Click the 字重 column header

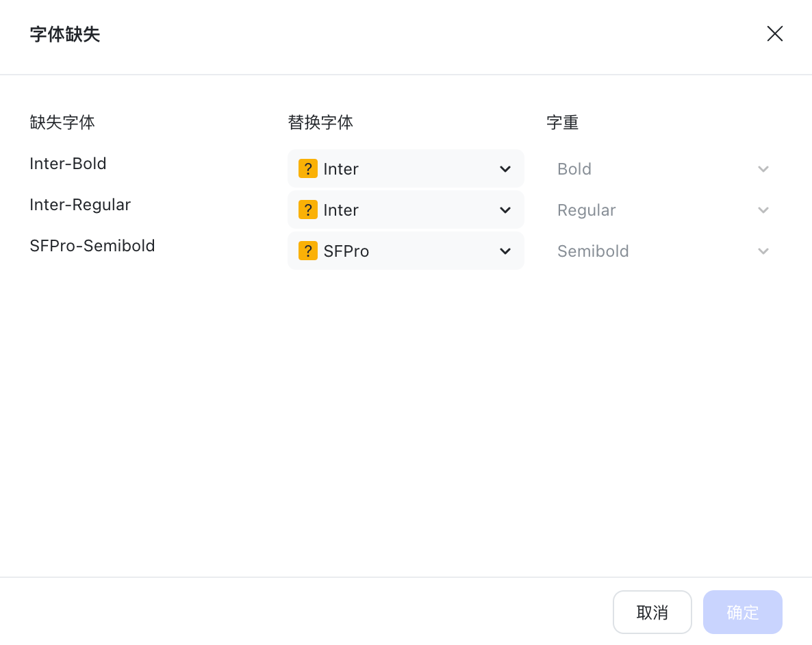562,123
